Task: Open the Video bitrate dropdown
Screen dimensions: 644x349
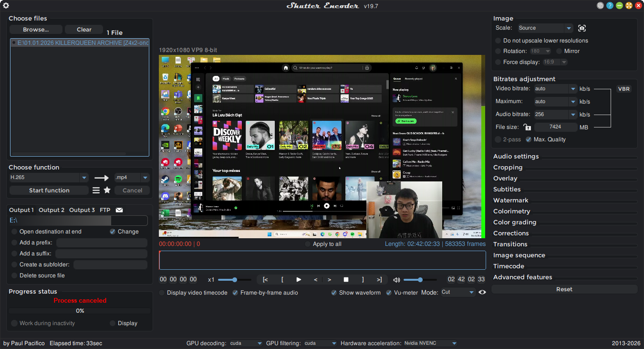Action: coord(555,89)
